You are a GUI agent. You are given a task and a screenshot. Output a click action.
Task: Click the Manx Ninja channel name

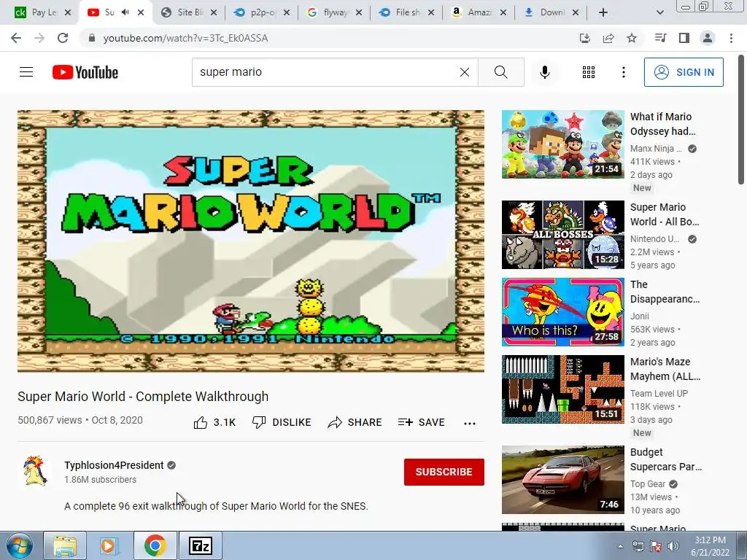[x=656, y=149]
